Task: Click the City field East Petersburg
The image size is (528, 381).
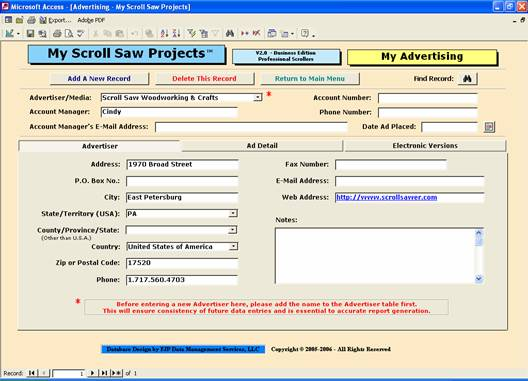Action: click(x=182, y=197)
